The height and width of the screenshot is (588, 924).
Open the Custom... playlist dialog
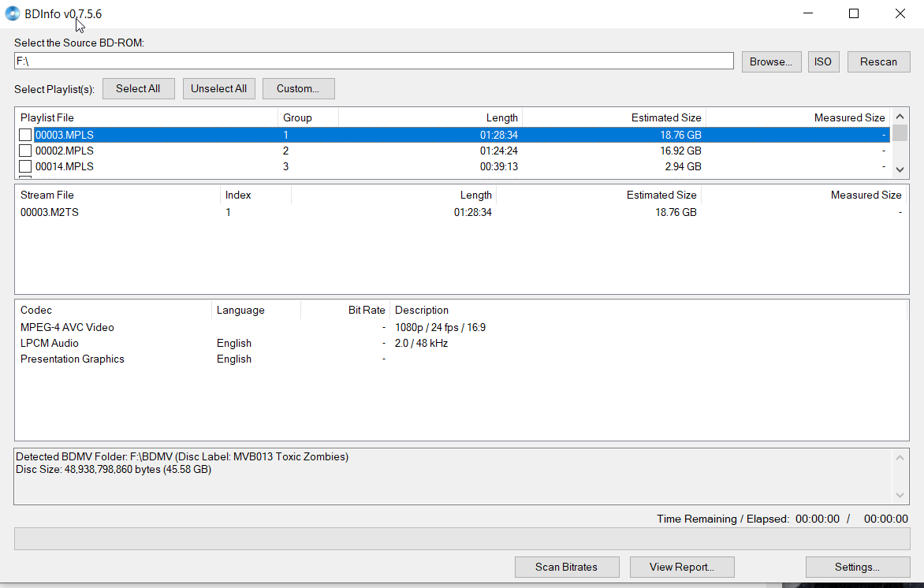tap(298, 89)
